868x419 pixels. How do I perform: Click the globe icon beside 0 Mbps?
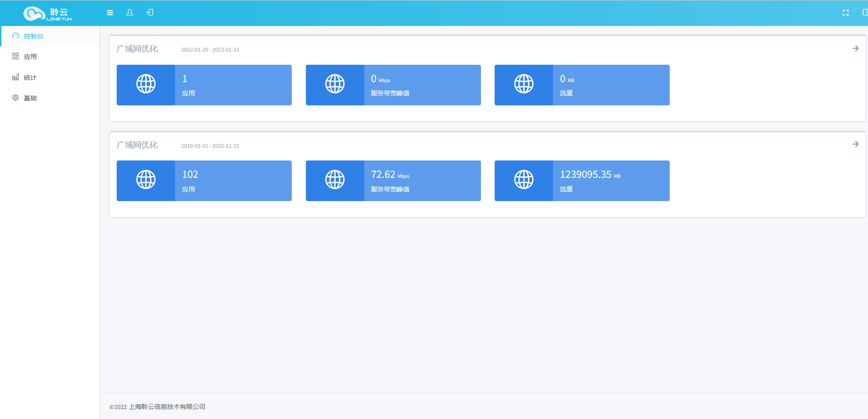(x=335, y=84)
